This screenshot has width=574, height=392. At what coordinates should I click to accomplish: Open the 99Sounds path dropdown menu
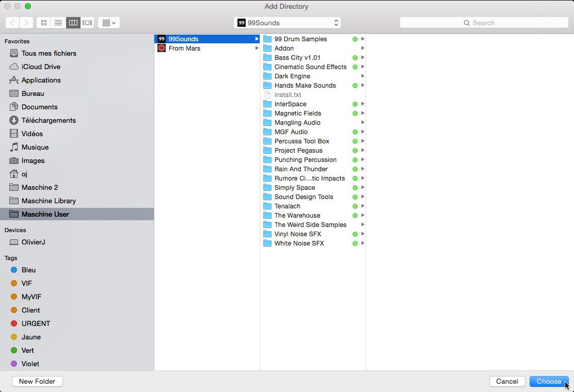click(288, 23)
